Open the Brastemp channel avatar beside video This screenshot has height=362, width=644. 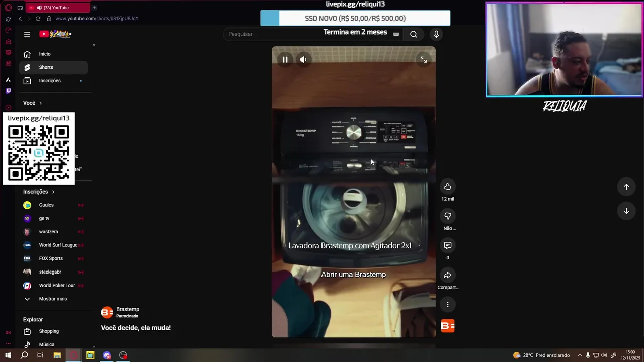(448, 326)
